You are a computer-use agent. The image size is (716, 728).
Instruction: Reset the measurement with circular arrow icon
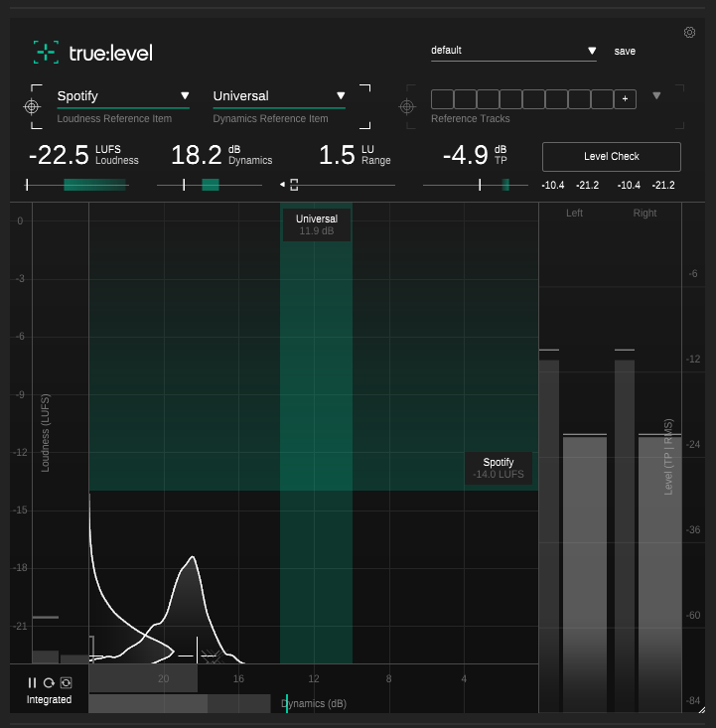[49, 682]
